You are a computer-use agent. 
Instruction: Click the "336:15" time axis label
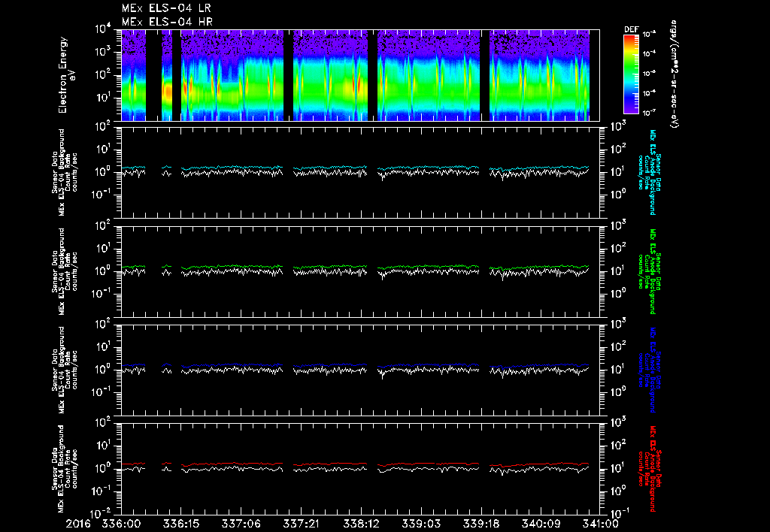(x=181, y=524)
